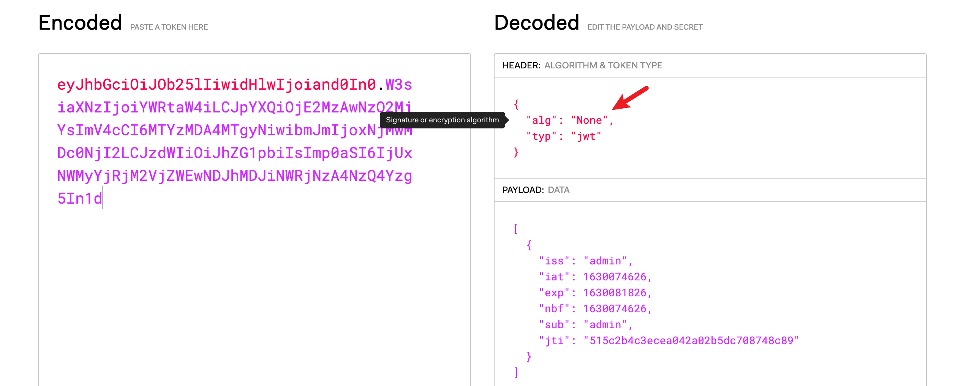
Task: Click the "sub" admin value in payload
Action: point(605,325)
